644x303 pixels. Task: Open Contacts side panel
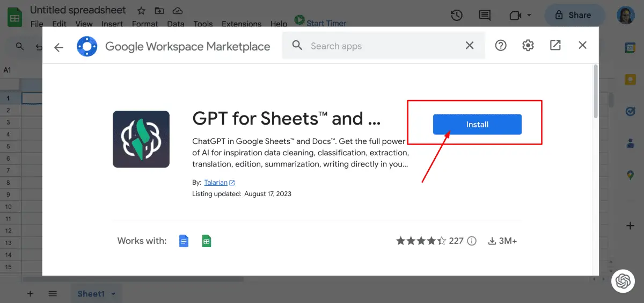click(x=630, y=143)
